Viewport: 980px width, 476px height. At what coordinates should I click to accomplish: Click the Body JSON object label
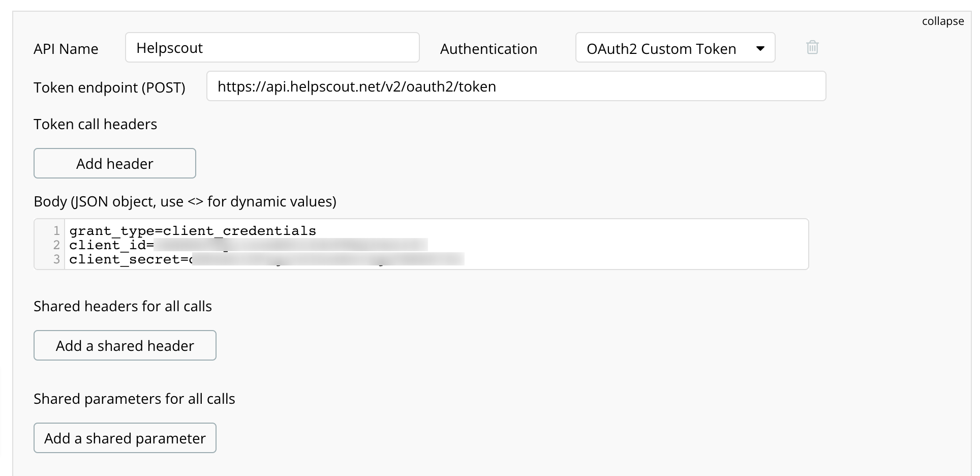(185, 201)
